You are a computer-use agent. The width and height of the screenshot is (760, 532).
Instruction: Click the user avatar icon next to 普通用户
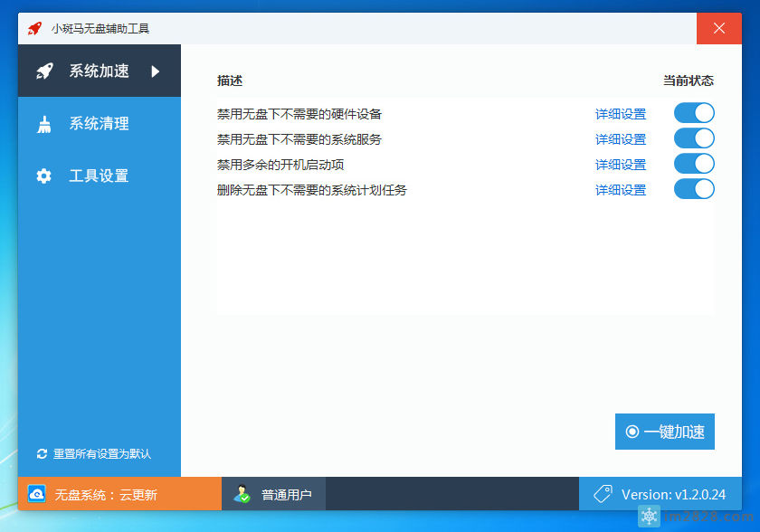coord(241,493)
